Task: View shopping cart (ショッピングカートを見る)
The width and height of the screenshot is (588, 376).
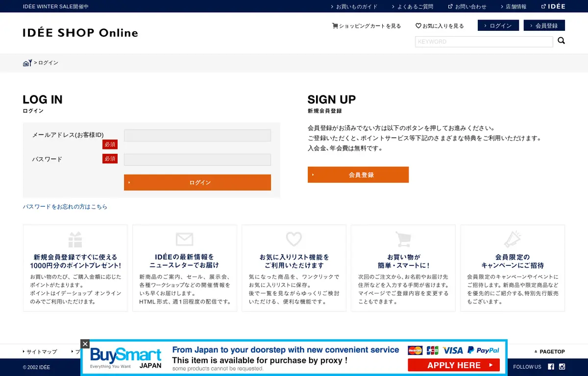Action: (366, 25)
